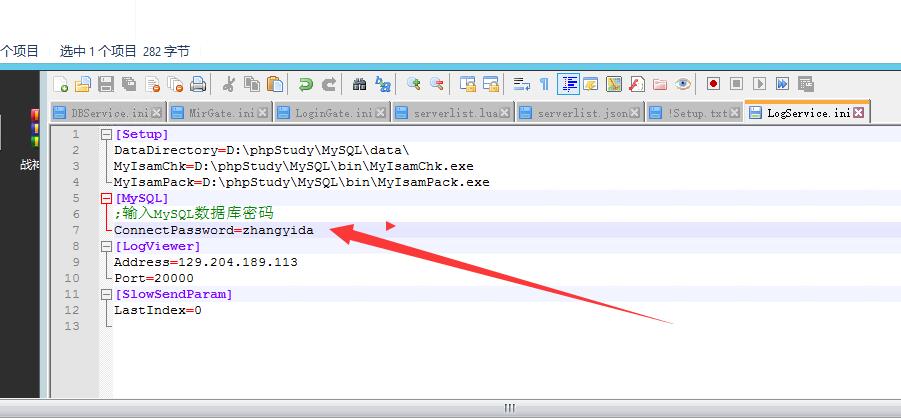Undo the last edit
This screenshot has width=901, height=418.
(306, 85)
